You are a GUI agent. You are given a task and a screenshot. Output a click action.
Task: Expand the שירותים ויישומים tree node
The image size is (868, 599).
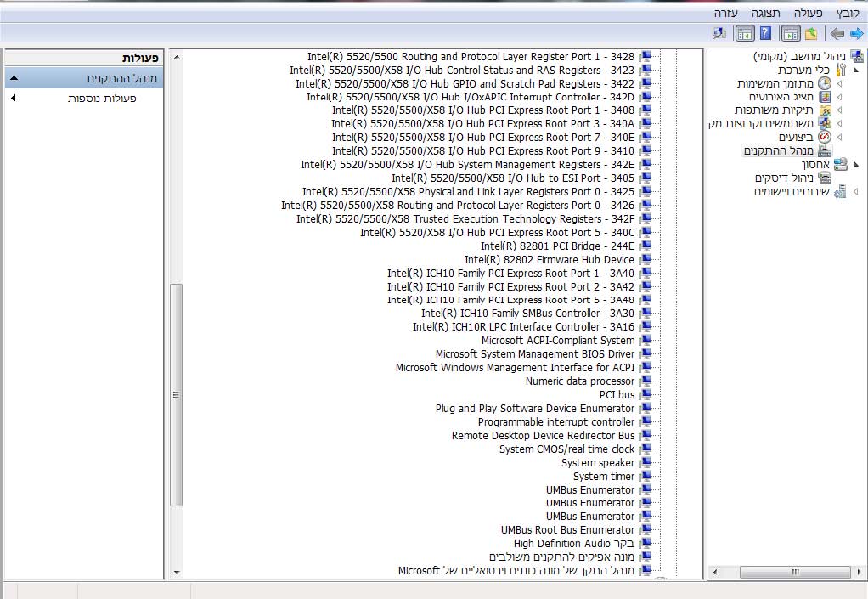pyautogui.click(x=856, y=191)
